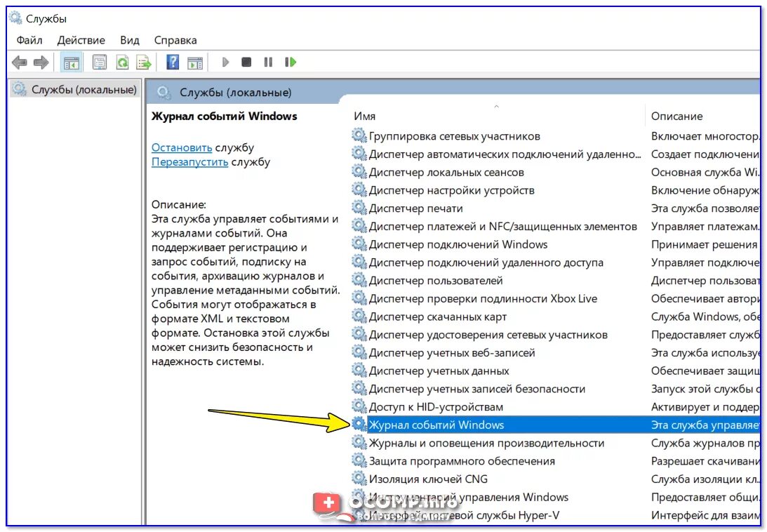Screen dimensions: 767x532
Task: Open the Вид menu
Action: pos(130,40)
